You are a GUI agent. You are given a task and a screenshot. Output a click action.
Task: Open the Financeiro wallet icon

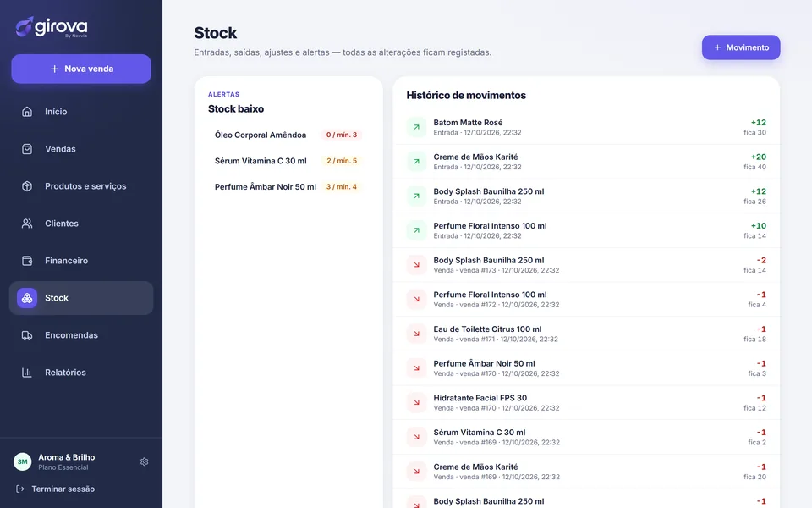click(27, 261)
